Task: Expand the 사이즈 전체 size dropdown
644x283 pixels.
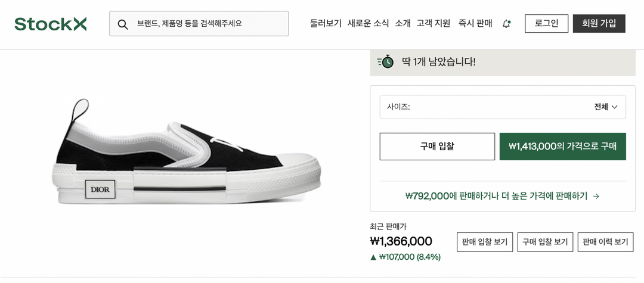Action: (503, 107)
